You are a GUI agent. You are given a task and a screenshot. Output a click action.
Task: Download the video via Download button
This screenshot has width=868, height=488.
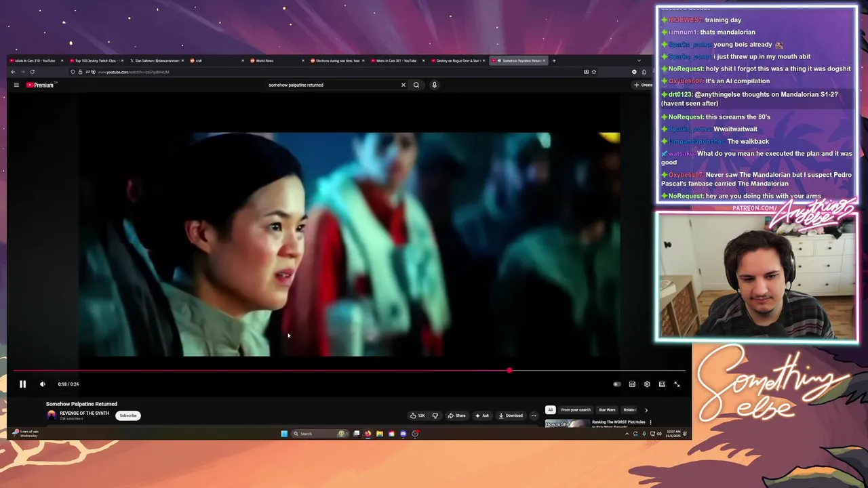coord(511,415)
